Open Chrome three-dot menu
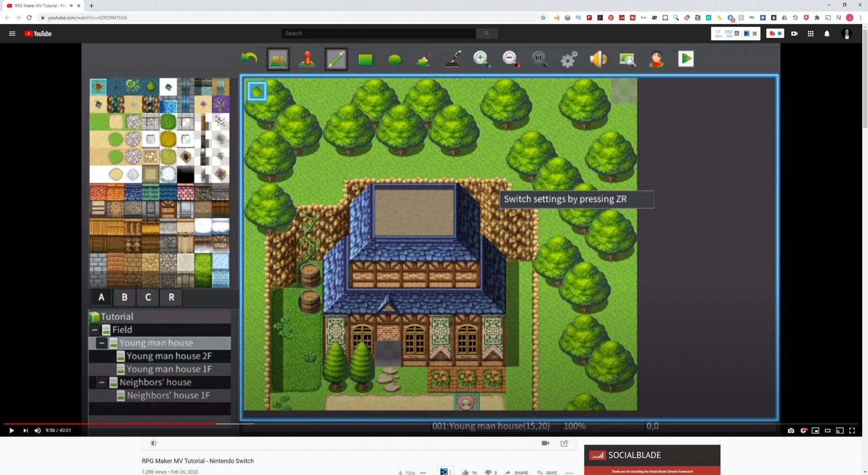The image size is (868, 475). pos(860,18)
